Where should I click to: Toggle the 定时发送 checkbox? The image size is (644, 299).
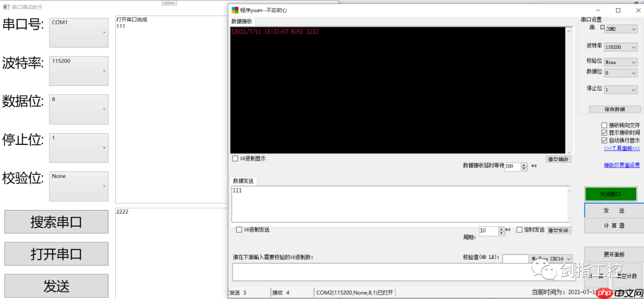point(519,229)
